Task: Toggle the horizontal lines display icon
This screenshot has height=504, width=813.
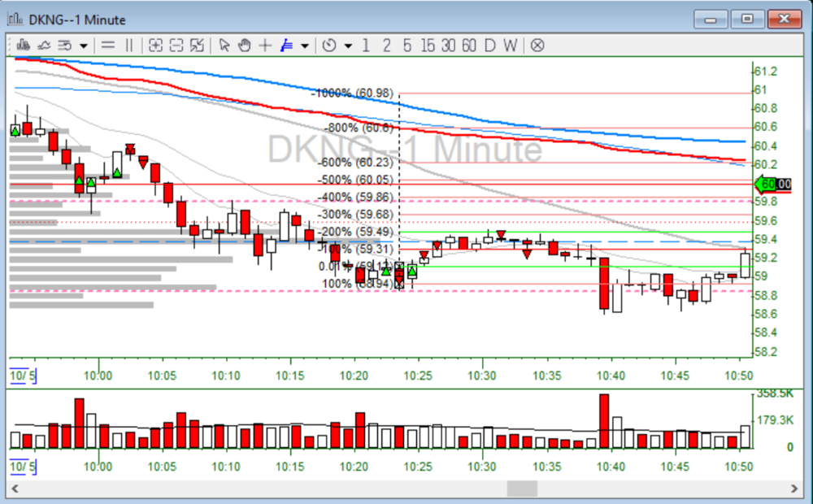Action: pyautogui.click(x=107, y=46)
